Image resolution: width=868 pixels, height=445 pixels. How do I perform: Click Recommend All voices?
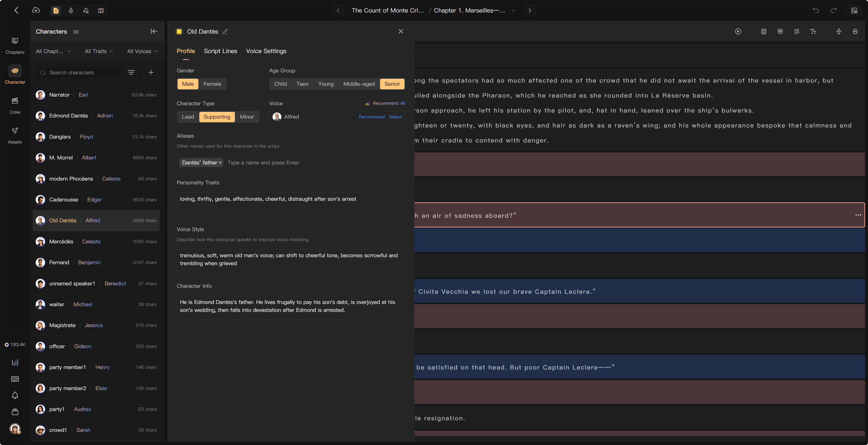click(x=385, y=103)
